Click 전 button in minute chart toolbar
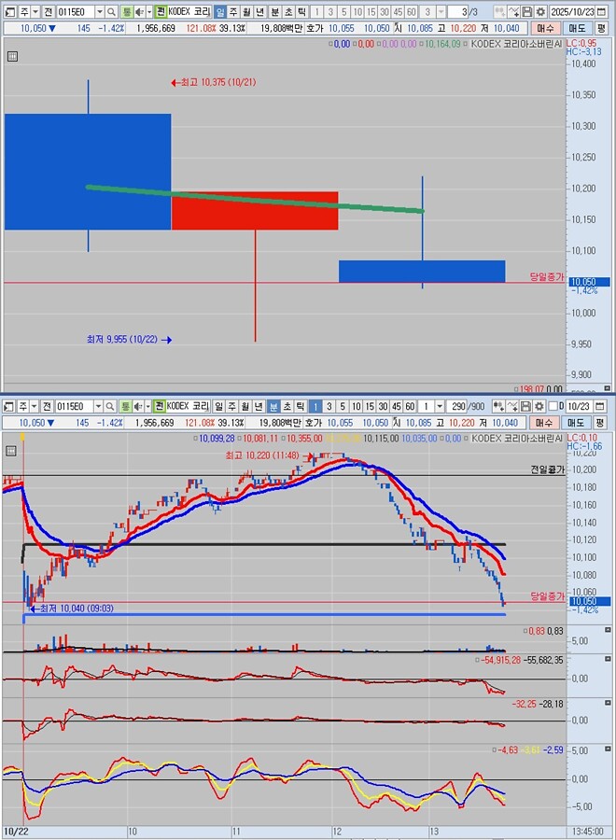Image resolution: width=616 pixels, height=840 pixels. click(47, 406)
